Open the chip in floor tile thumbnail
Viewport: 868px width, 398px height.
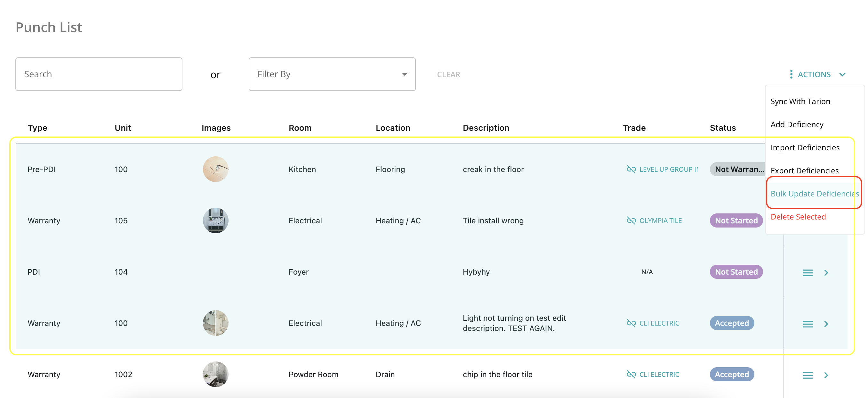pyautogui.click(x=216, y=374)
